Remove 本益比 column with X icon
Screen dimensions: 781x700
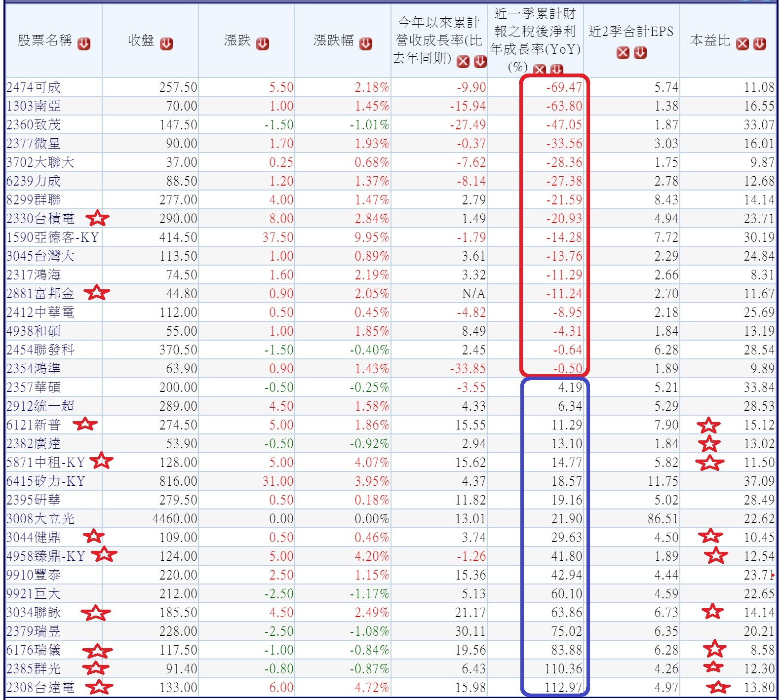(742, 44)
